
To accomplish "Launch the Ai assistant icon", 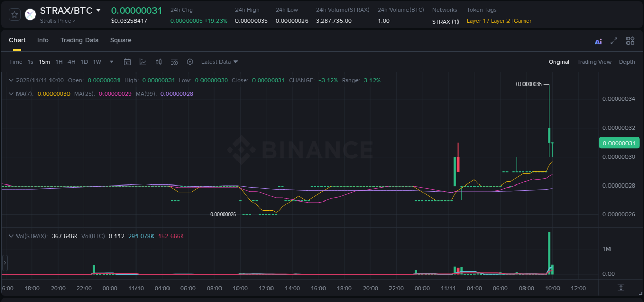I will pyautogui.click(x=598, y=40).
